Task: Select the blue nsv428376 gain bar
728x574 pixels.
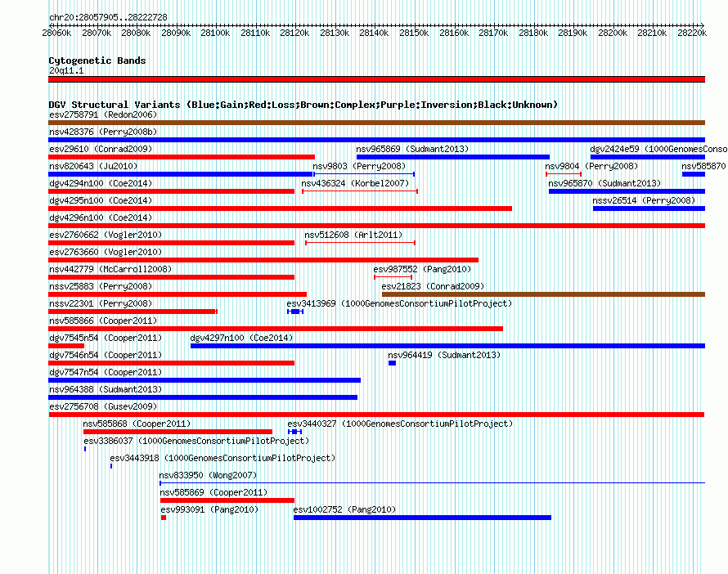Action: (x=376, y=140)
